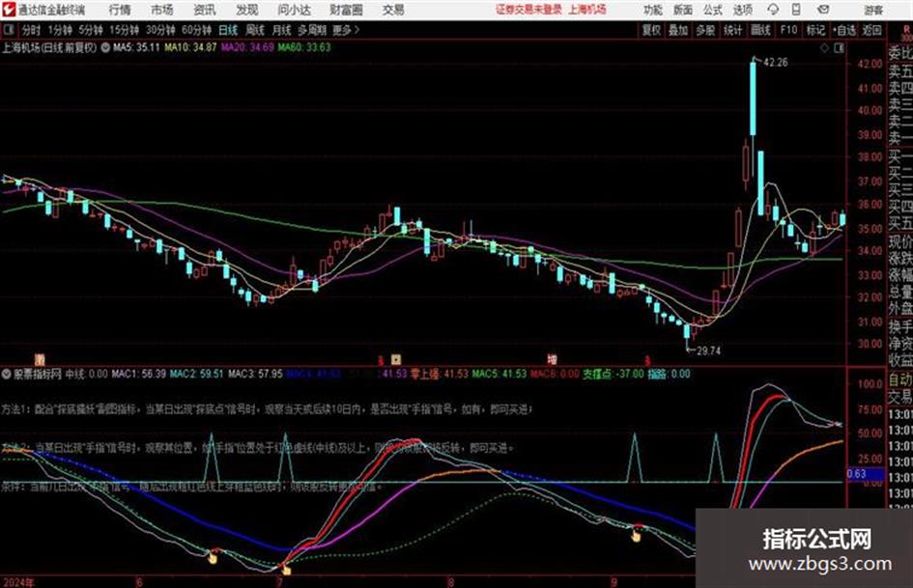Click the 统计 statistics button

pos(733,30)
